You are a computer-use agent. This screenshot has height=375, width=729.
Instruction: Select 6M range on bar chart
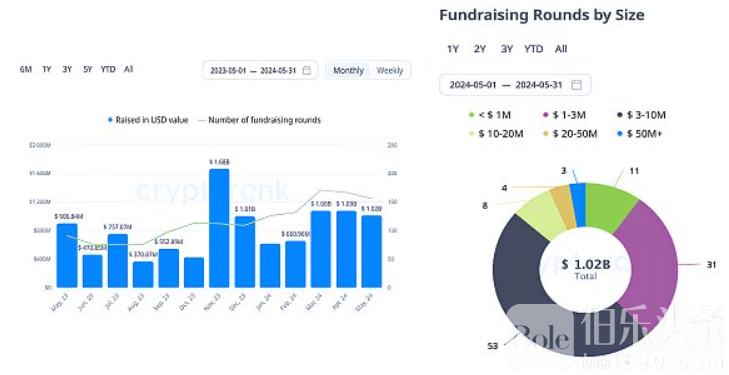coord(26,69)
